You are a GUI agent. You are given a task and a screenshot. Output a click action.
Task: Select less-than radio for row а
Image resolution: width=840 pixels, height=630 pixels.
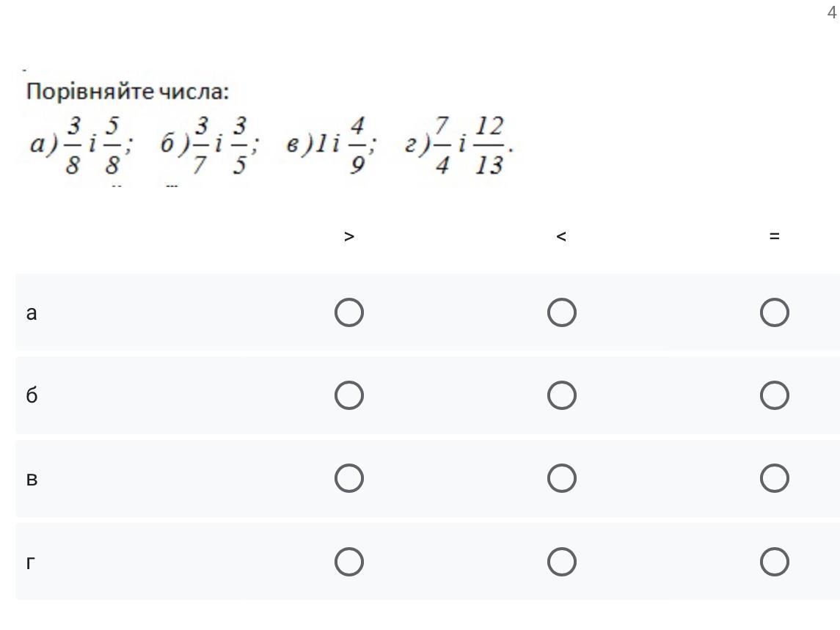coord(561,312)
